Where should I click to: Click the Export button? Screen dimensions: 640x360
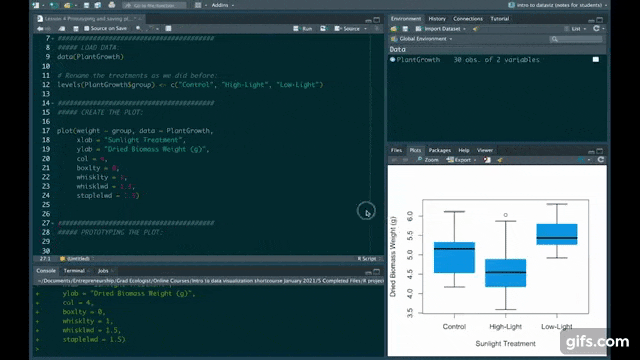[459, 160]
